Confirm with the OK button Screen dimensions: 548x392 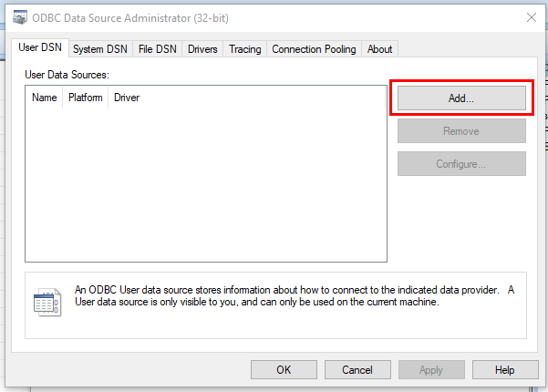tap(284, 370)
